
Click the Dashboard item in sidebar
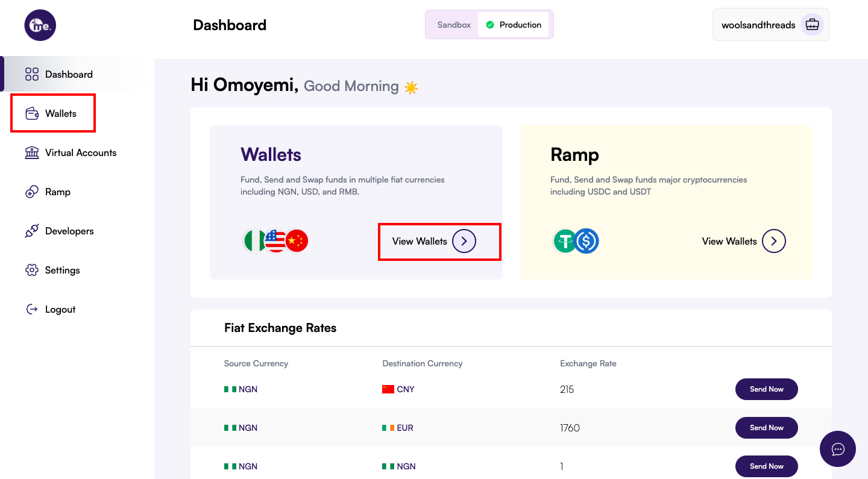click(x=68, y=74)
